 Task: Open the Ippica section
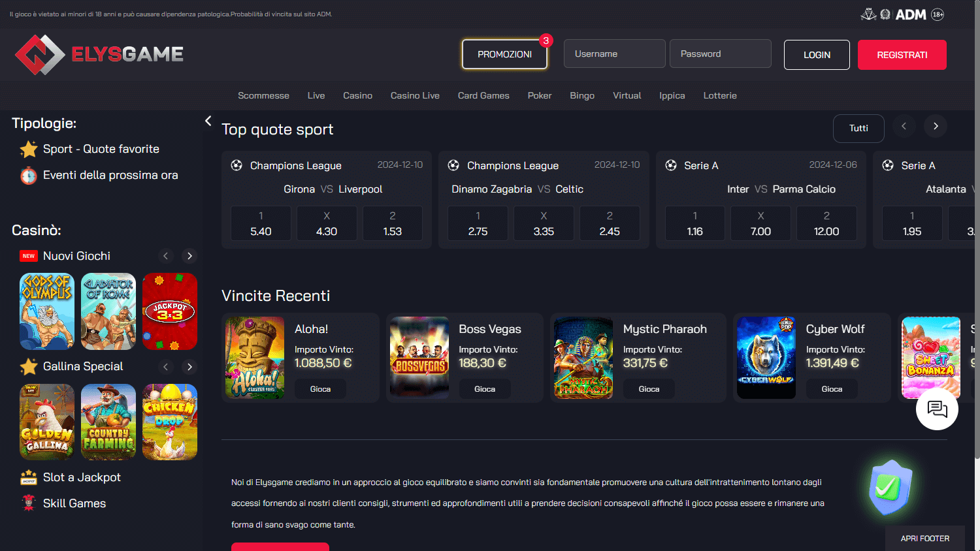point(672,95)
